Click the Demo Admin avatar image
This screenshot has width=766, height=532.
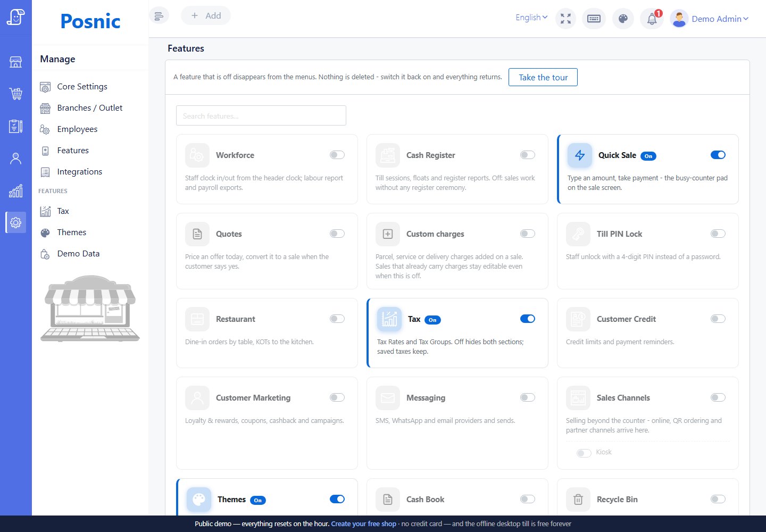679,19
